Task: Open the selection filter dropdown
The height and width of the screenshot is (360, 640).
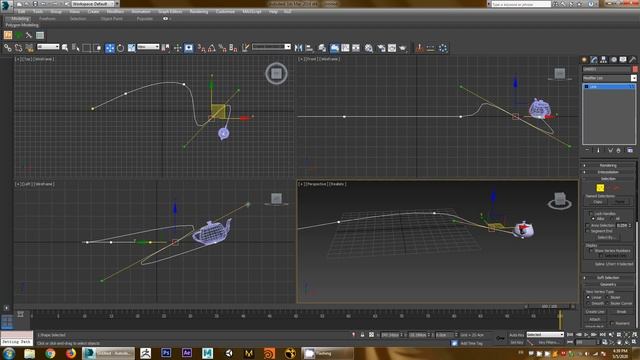Action: pos(48,47)
